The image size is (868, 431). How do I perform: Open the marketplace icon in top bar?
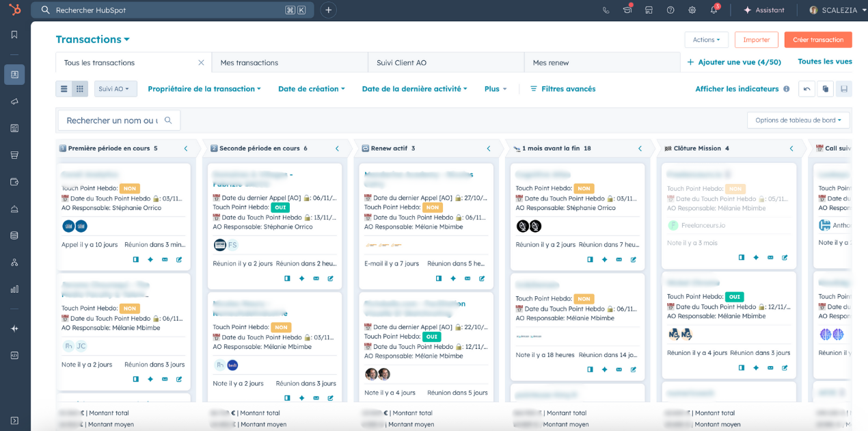coord(649,10)
